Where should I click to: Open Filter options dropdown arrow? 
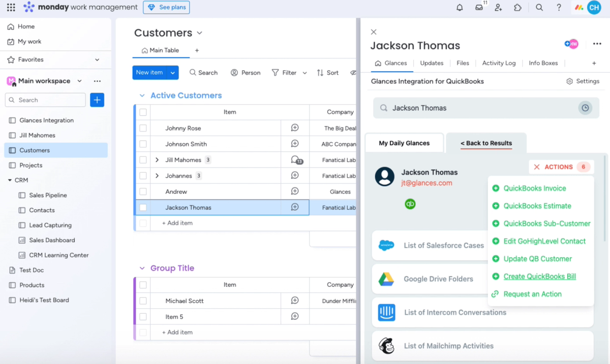pos(304,73)
